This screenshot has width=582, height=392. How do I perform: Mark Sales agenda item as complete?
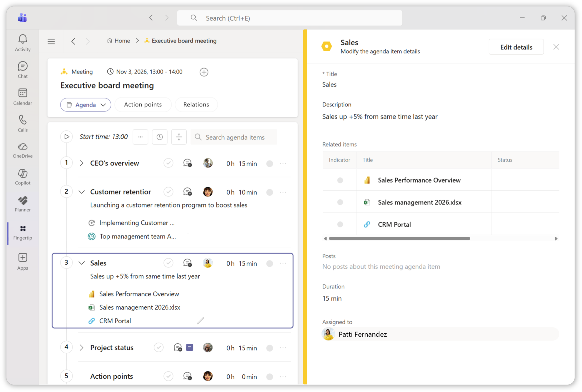click(168, 263)
